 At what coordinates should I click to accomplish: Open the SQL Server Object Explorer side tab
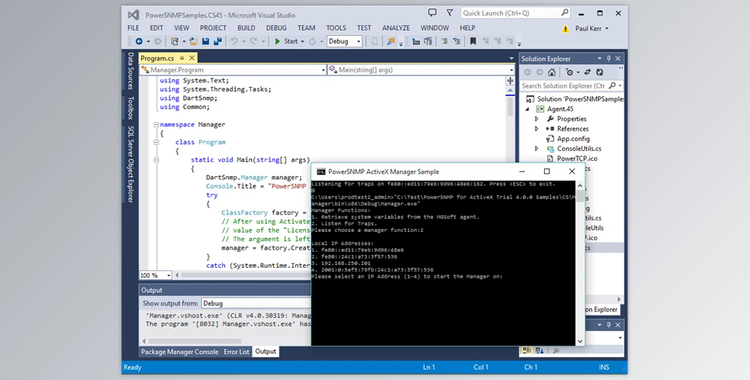(130, 164)
